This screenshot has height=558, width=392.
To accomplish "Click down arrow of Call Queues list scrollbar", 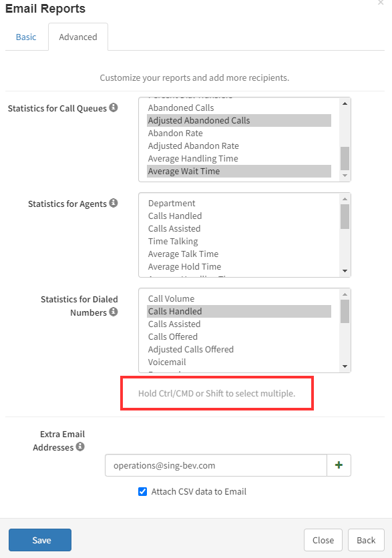I will [345, 176].
